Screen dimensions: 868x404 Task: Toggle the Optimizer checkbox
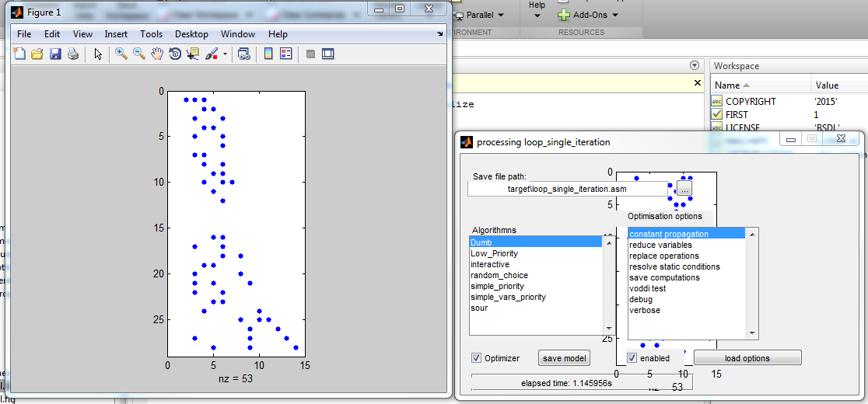pyautogui.click(x=476, y=358)
